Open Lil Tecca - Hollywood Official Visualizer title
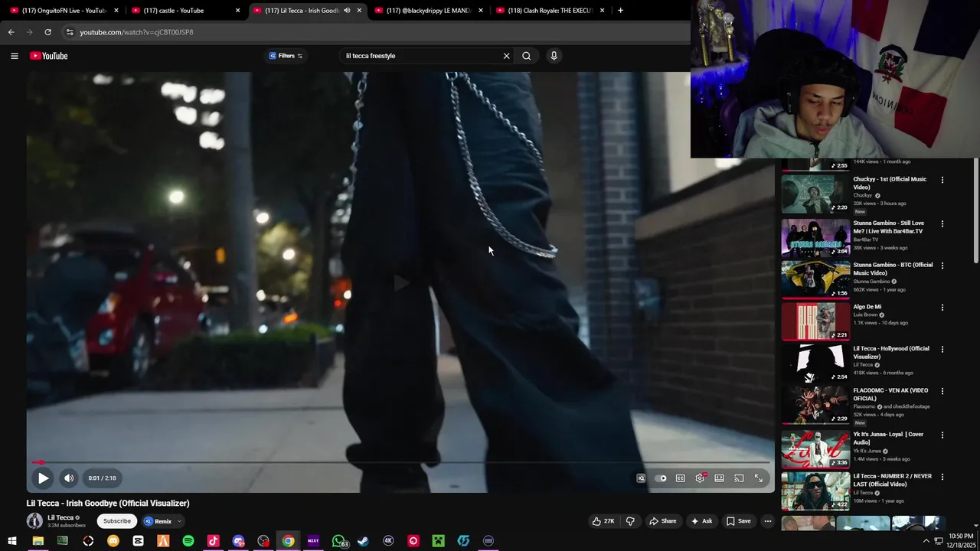The image size is (980, 551). pos(891,352)
